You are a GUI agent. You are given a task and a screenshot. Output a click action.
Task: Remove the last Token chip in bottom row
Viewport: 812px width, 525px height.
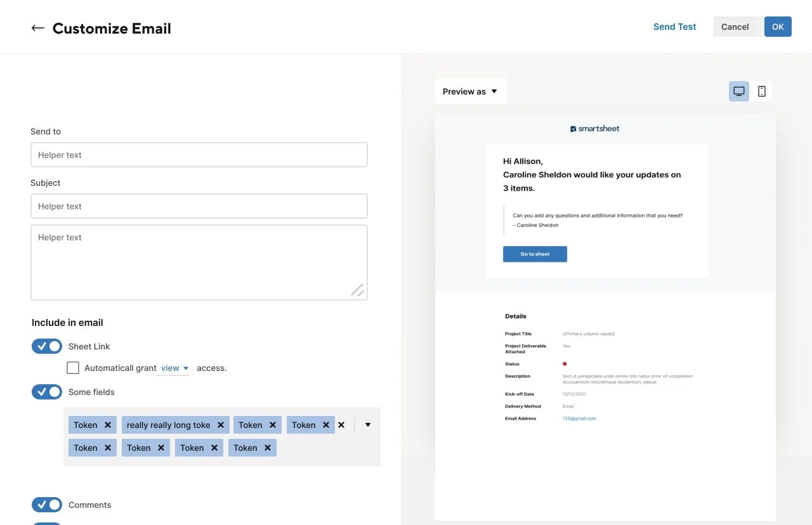coord(268,448)
